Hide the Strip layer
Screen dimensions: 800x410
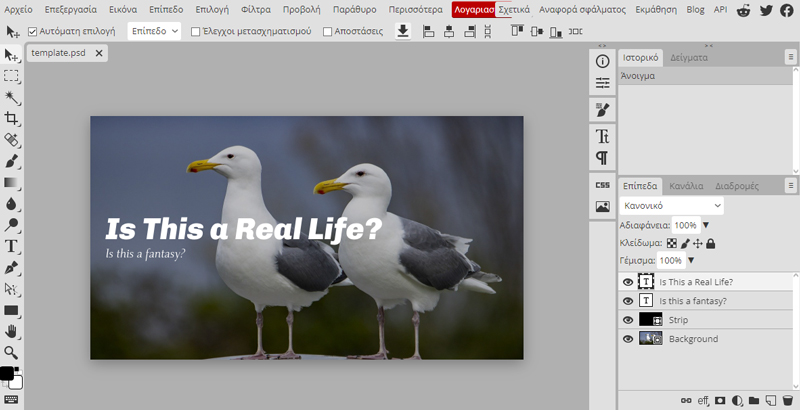[x=628, y=320]
